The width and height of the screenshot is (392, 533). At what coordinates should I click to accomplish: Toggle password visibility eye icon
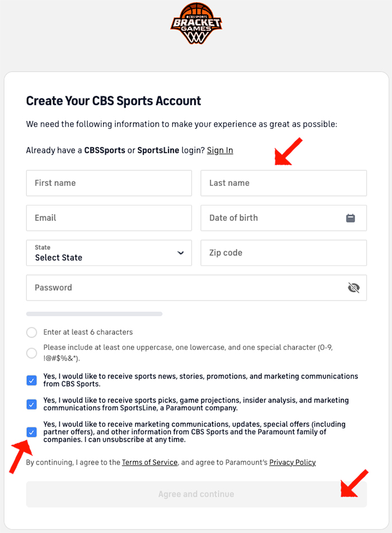tap(353, 288)
